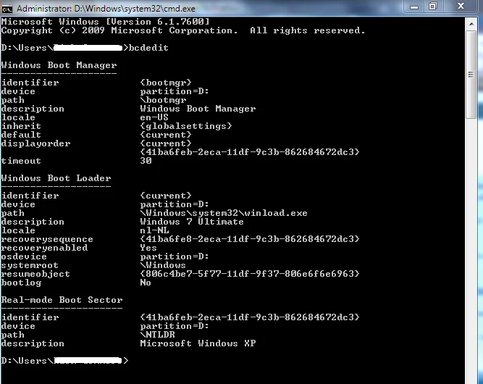Click the cmd.exe icon in title bar

point(7,9)
